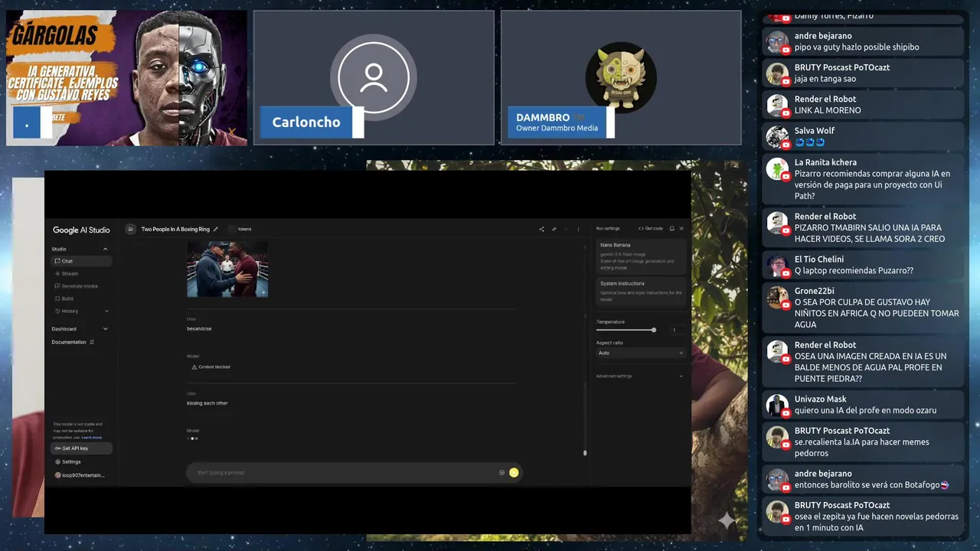Click Univazo Mask's chat avatar
Image resolution: width=980 pixels, height=551 pixels.
[777, 405]
